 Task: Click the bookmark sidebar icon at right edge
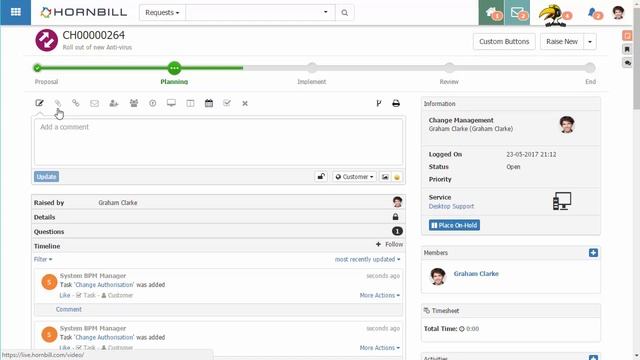coord(627,49)
